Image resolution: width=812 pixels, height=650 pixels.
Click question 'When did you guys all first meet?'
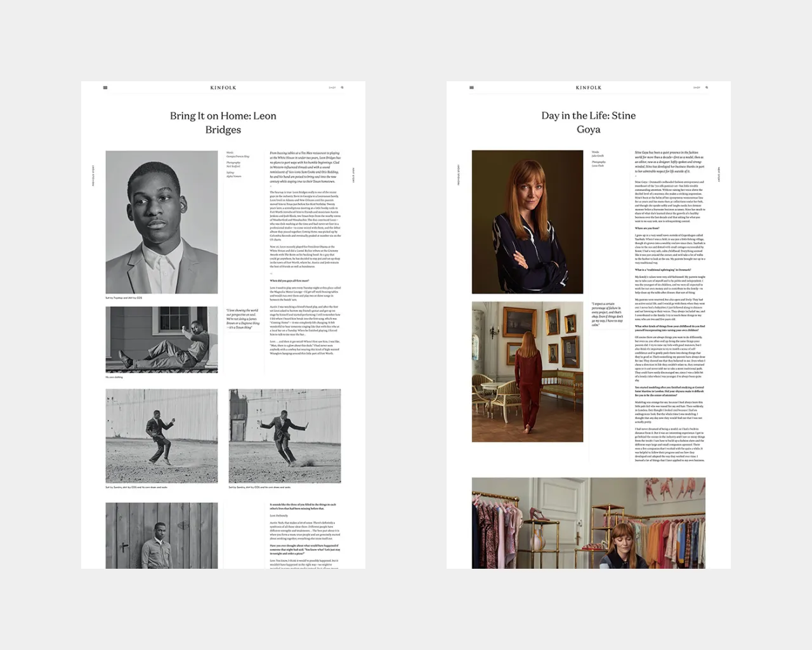click(x=289, y=281)
